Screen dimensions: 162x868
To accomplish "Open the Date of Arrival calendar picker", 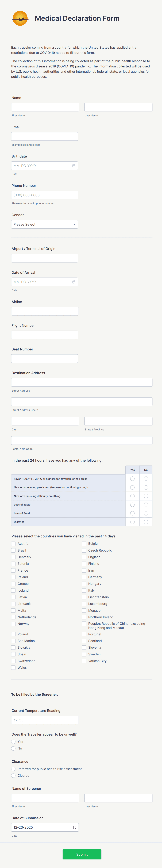I will [74, 282].
